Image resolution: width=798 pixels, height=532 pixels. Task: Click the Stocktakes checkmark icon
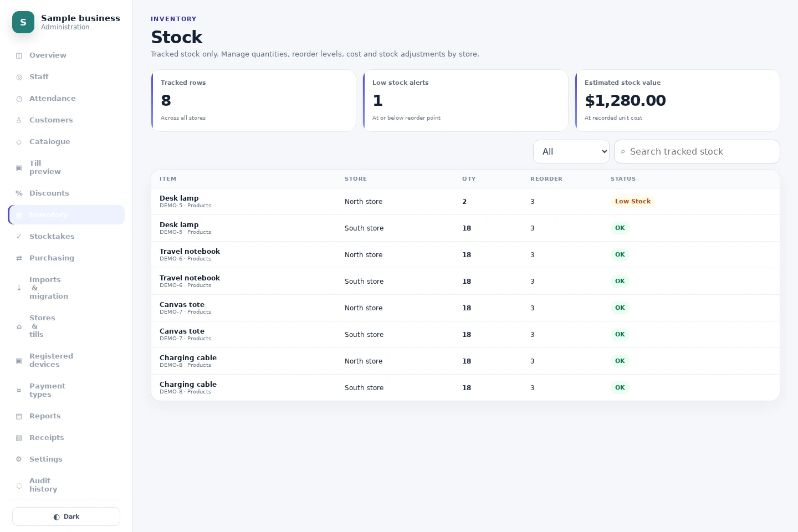coord(19,237)
